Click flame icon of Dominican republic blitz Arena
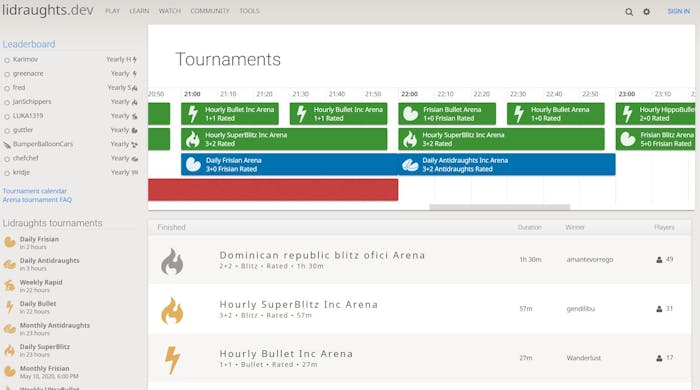This screenshot has height=390, width=700. pyautogui.click(x=172, y=261)
